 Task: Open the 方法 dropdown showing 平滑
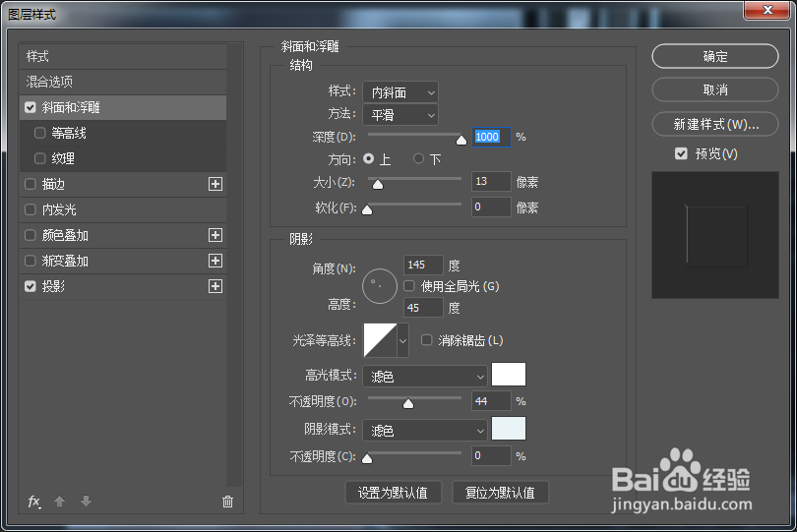400,115
